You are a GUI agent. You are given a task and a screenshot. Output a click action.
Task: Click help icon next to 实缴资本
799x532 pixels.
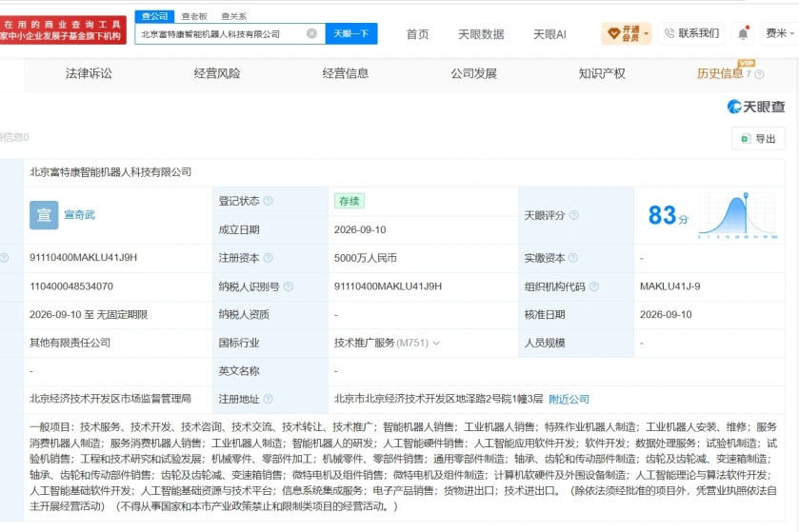point(573,258)
